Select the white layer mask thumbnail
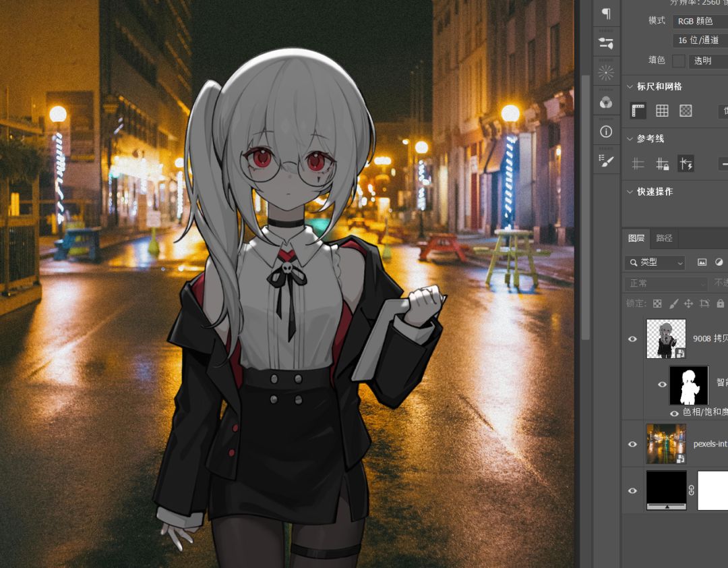This screenshot has height=568, width=728. [x=712, y=490]
